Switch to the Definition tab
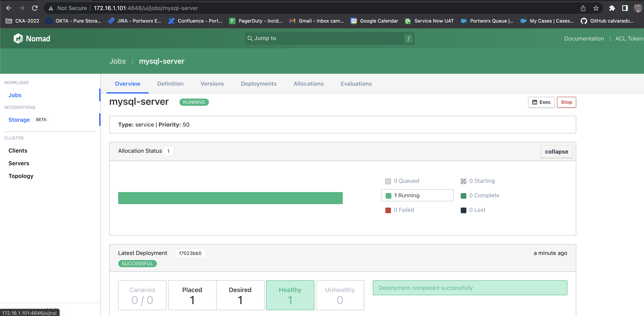Image resolution: width=644 pixels, height=316 pixels. coord(170,84)
